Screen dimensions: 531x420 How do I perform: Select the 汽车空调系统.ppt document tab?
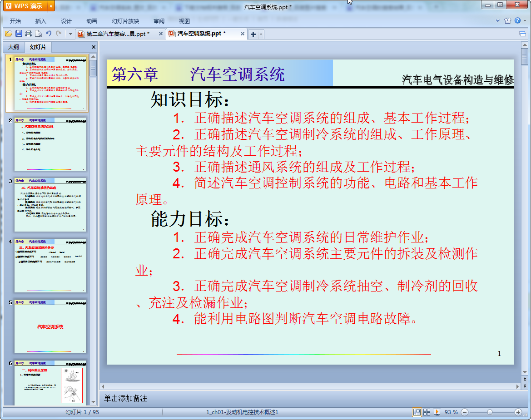tap(201, 34)
